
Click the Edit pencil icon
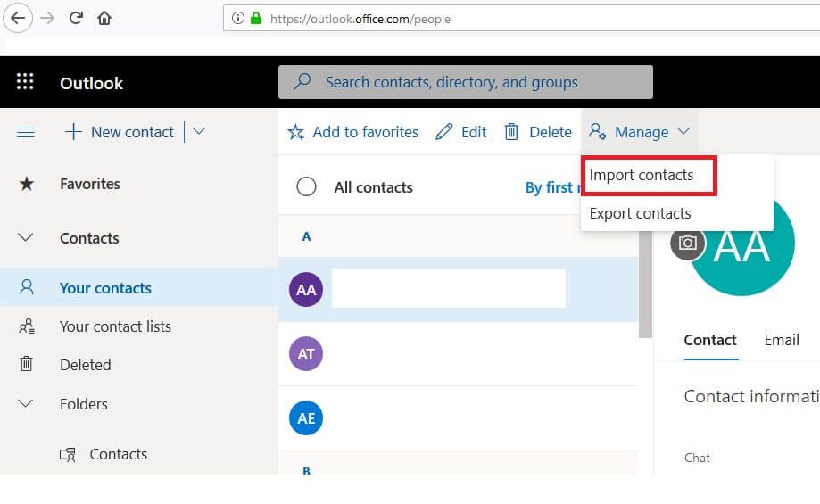(x=443, y=132)
